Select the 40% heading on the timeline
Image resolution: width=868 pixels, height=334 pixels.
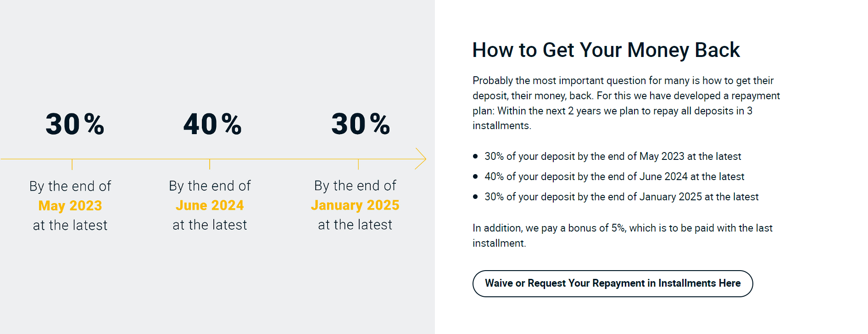click(212, 124)
